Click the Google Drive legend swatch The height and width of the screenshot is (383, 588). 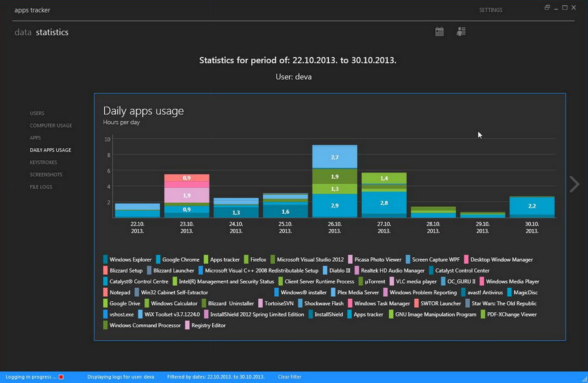tap(105, 303)
